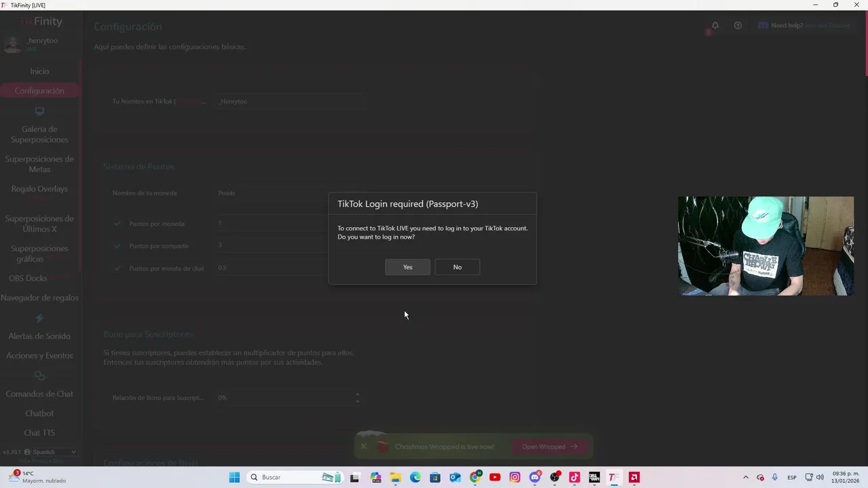Toggle Puntos por minuto de chat checkbox

(x=117, y=268)
